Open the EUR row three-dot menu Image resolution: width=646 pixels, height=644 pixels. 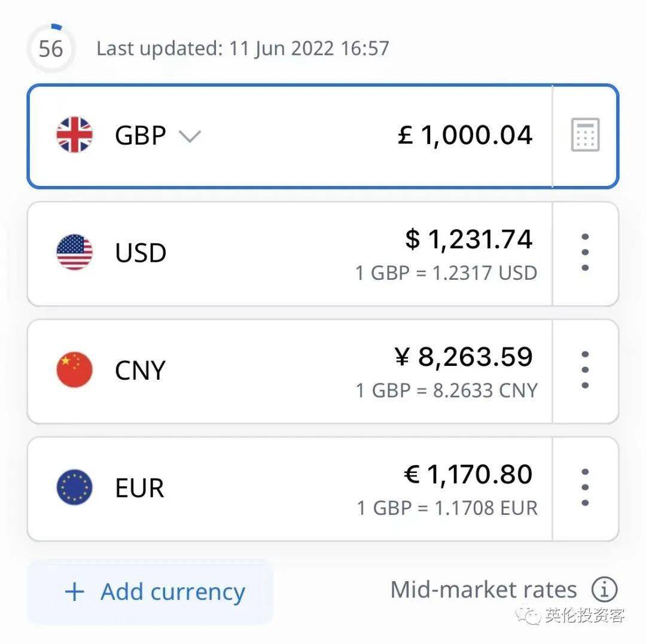tap(585, 488)
